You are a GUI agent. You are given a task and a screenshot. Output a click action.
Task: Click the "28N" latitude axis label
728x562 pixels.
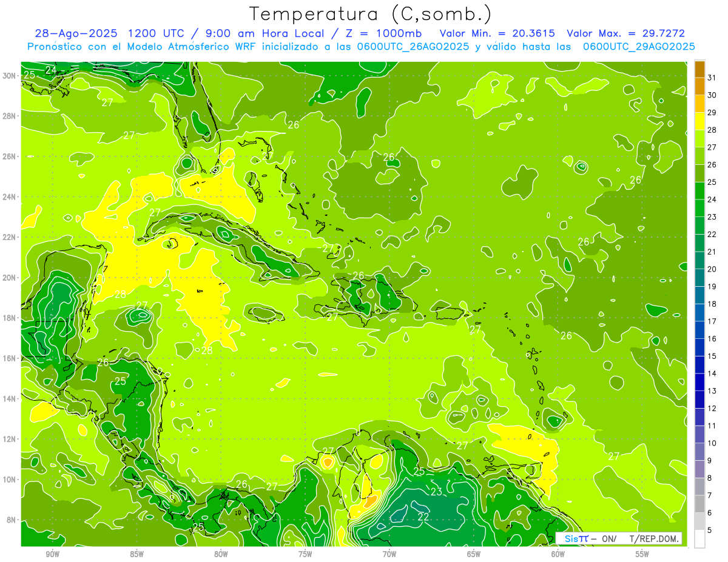click(x=9, y=116)
